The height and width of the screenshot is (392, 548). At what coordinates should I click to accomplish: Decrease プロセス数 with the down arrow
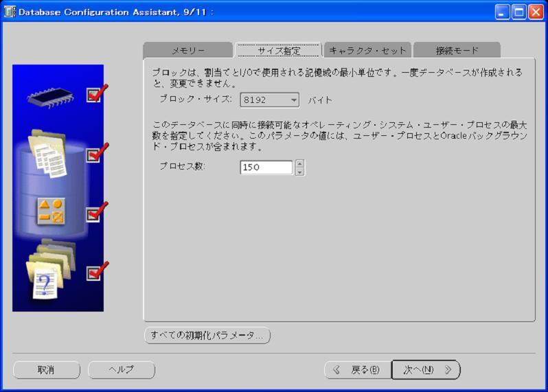pos(300,172)
